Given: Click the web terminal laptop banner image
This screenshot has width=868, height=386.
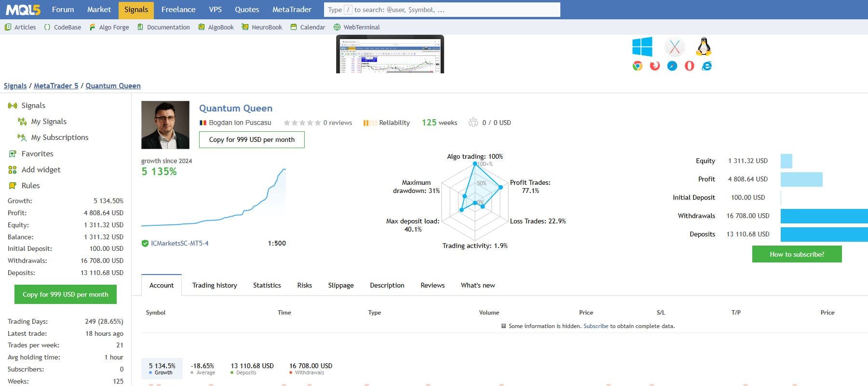Looking at the screenshot, I should [x=390, y=54].
